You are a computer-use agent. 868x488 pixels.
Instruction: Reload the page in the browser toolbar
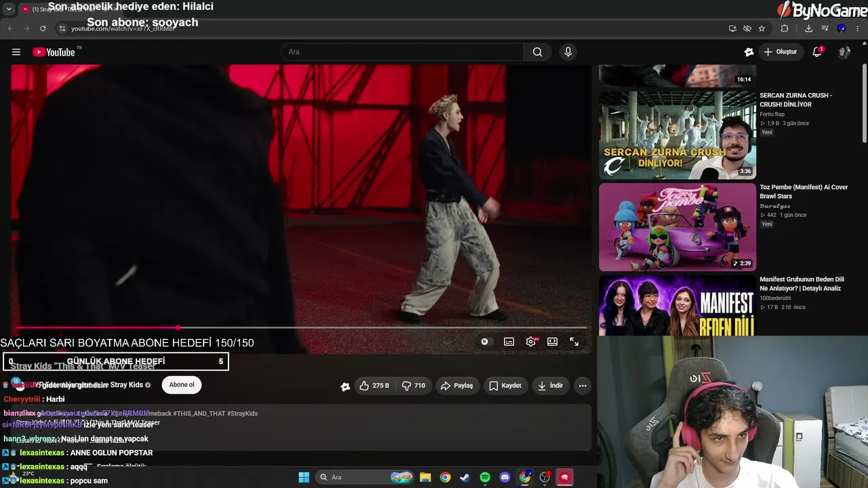click(x=43, y=28)
